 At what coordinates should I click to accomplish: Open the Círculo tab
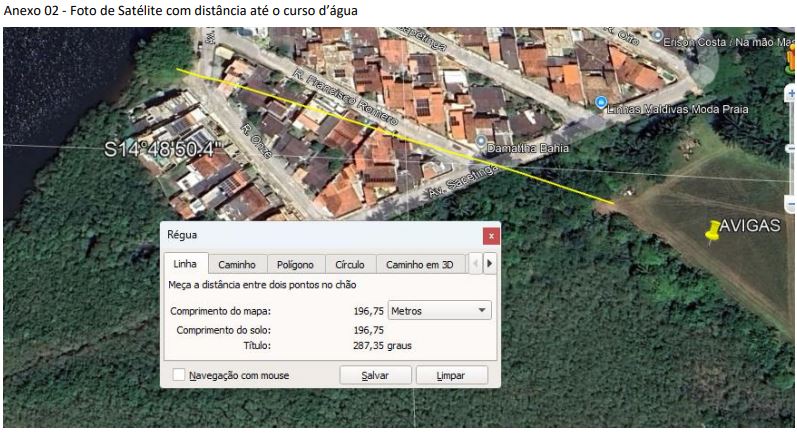(x=350, y=265)
